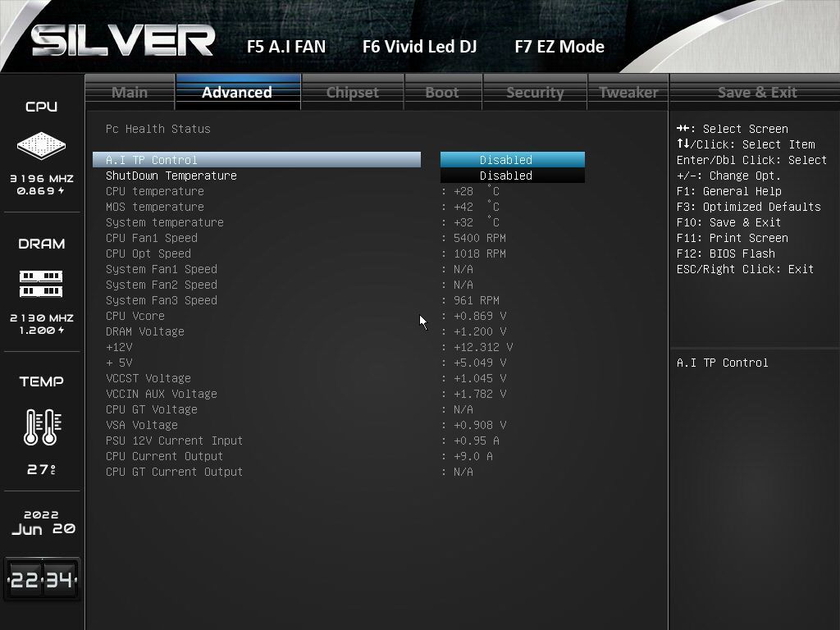The image size is (840, 630).
Task: Select the A.I TP Control row
Action: click(x=257, y=160)
